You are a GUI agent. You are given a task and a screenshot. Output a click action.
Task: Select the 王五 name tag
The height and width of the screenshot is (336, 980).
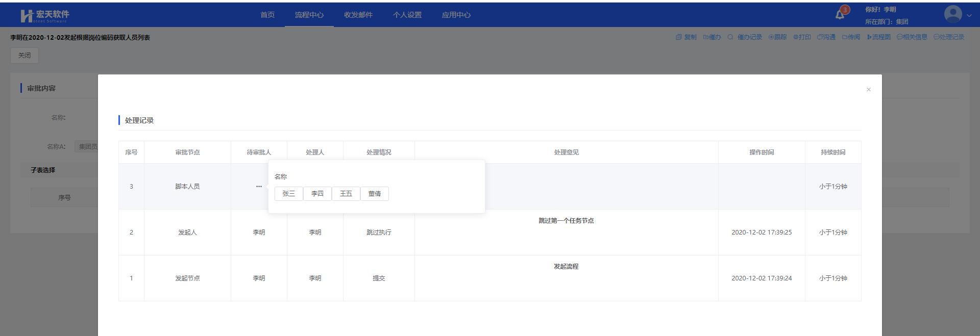click(x=346, y=194)
